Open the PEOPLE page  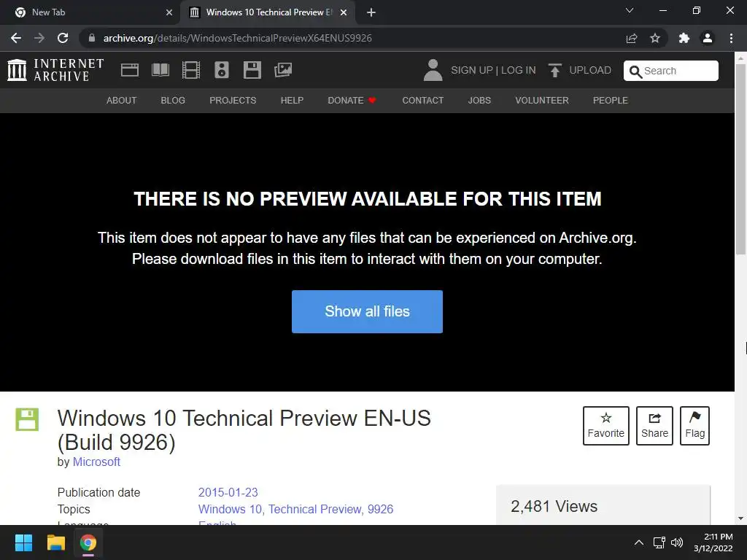point(611,101)
